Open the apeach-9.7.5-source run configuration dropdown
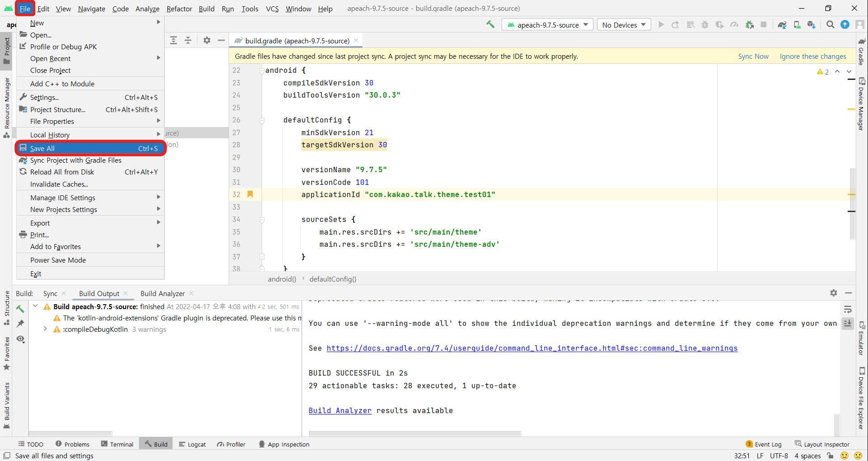The image size is (868, 461). [x=547, y=25]
